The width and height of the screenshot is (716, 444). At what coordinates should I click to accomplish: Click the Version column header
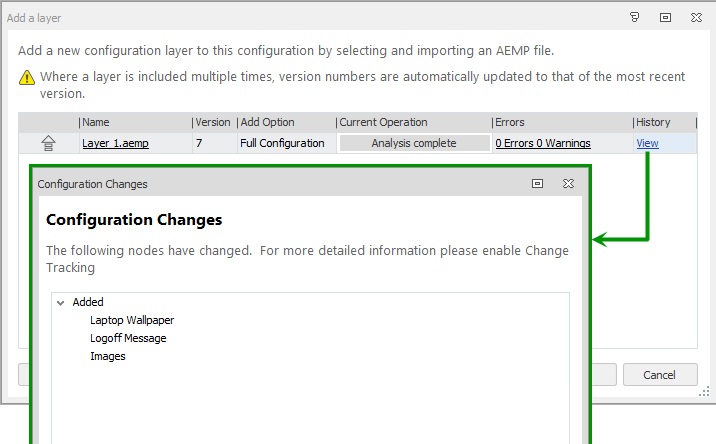coord(212,122)
